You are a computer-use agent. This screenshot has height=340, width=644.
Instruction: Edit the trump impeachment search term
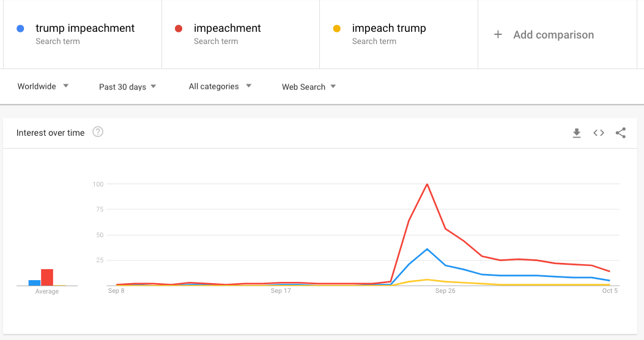point(85,28)
